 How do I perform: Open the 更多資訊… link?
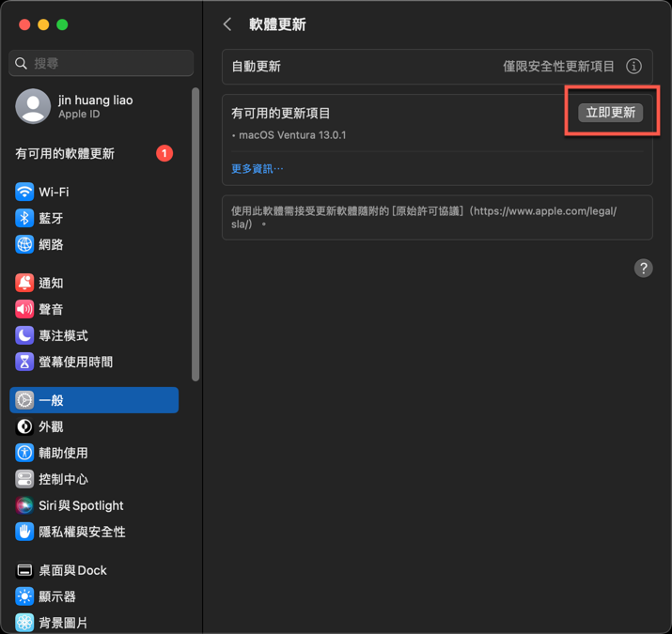258,169
